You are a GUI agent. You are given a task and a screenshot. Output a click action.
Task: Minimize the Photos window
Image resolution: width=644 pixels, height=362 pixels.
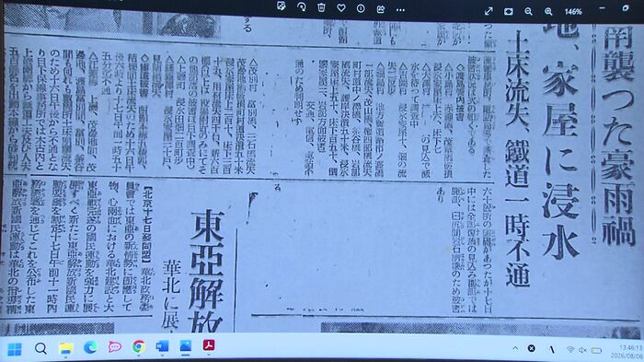coord(602,8)
